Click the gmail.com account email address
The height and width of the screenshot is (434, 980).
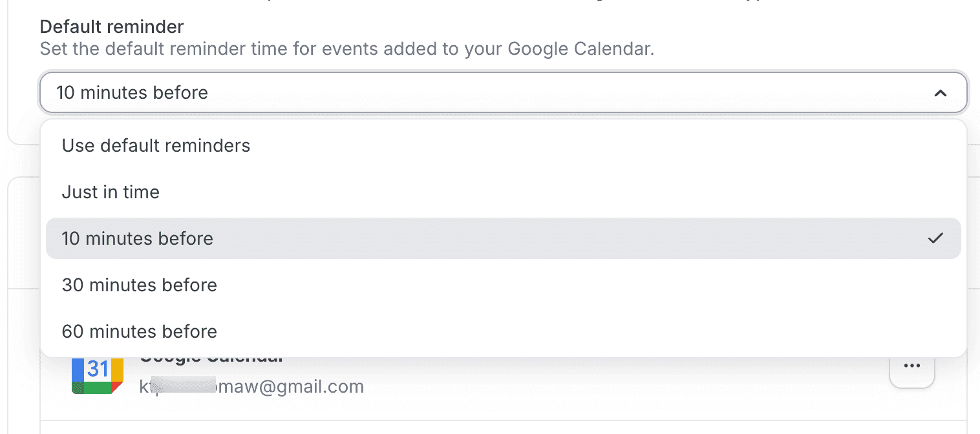(x=251, y=386)
